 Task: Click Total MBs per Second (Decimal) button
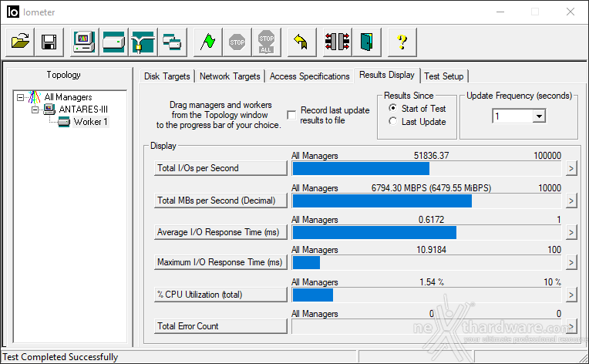click(x=220, y=201)
